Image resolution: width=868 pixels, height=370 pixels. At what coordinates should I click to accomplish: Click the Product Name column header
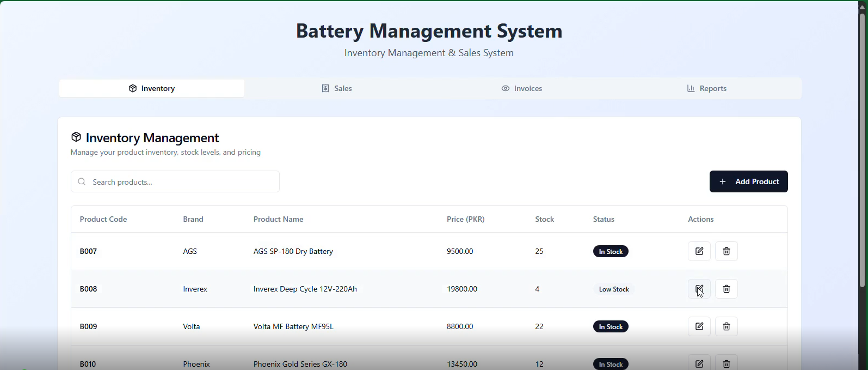[279, 219]
